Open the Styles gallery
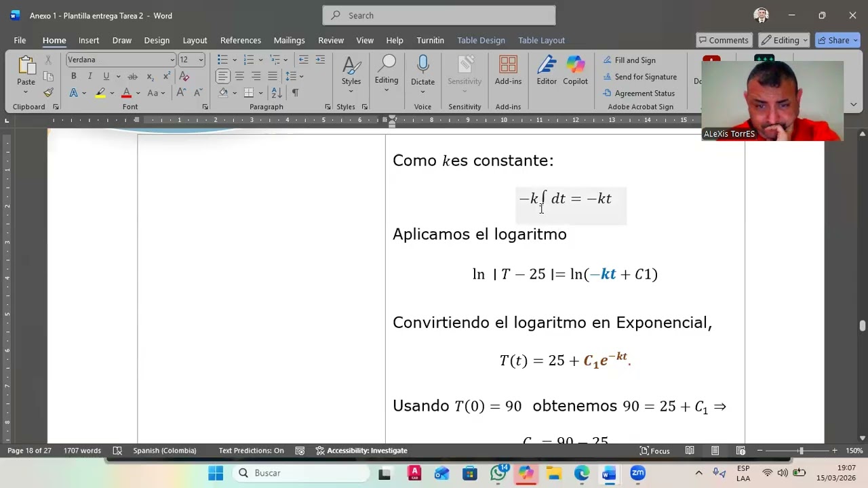This screenshot has height=488, width=868. tap(351, 73)
